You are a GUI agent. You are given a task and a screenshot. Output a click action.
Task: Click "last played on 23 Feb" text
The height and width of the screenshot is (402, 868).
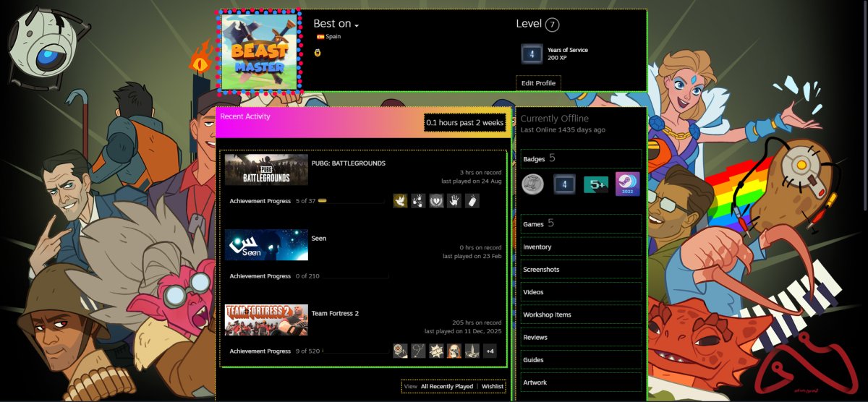[x=472, y=256]
